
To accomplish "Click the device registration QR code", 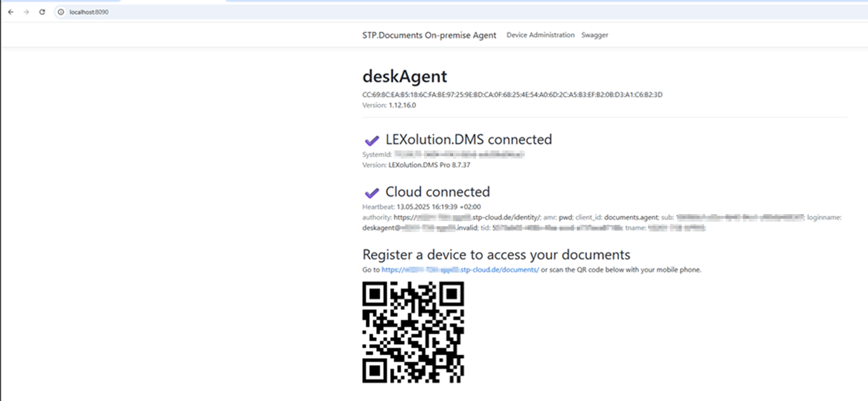I will [x=413, y=332].
